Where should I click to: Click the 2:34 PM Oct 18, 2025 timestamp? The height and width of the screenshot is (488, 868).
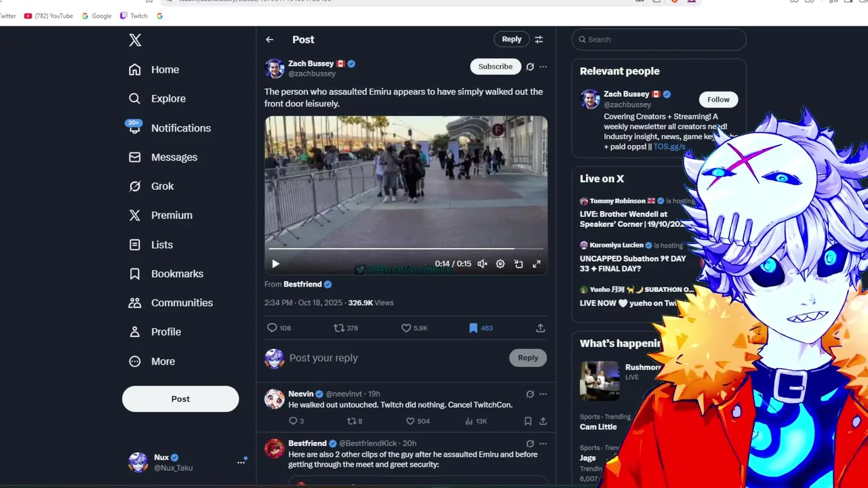click(x=304, y=303)
